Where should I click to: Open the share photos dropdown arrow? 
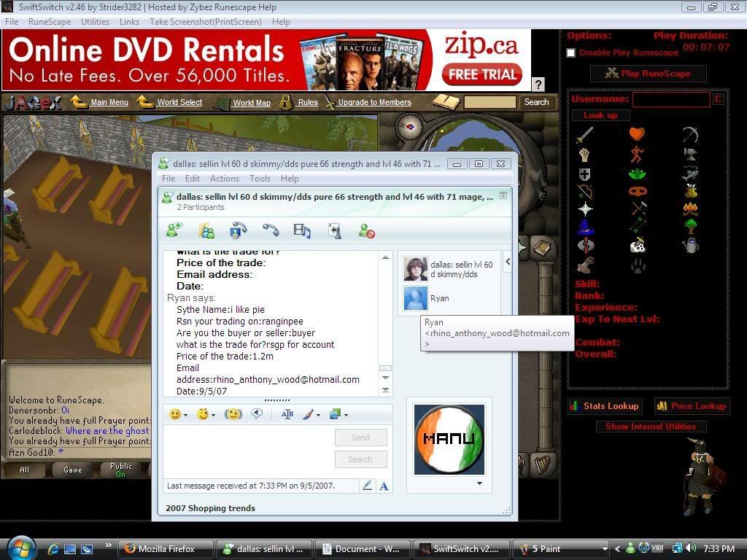[x=347, y=415]
